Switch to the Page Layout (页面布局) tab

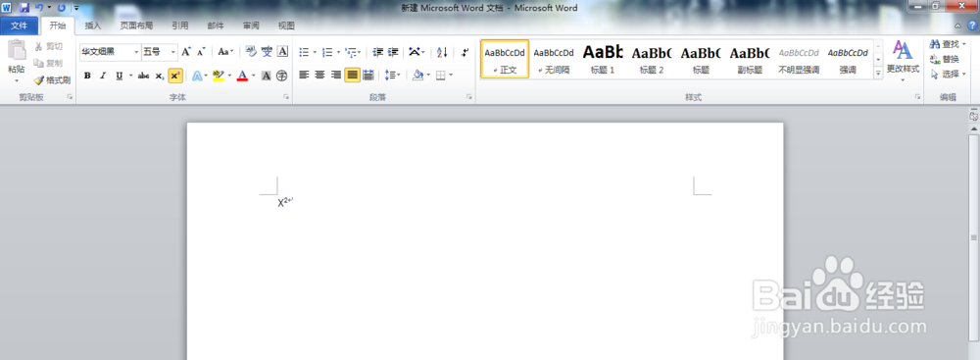(136, 26)
